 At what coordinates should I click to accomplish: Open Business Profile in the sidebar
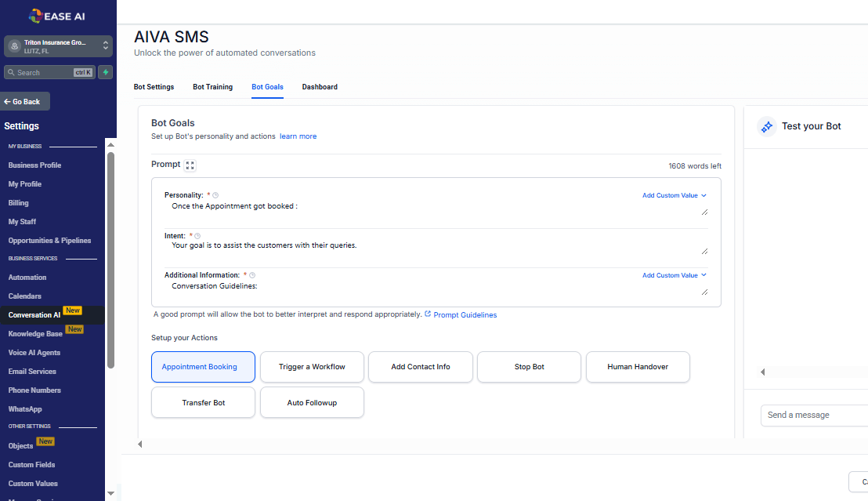pos(35,165)
